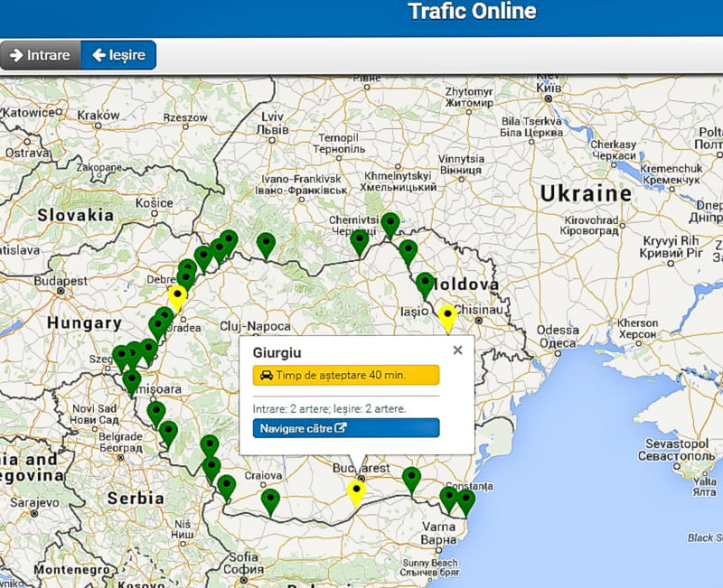Screen dimensions: 723x588
Task: Click the Giurgiu popup heading
Action: [277, 353]
